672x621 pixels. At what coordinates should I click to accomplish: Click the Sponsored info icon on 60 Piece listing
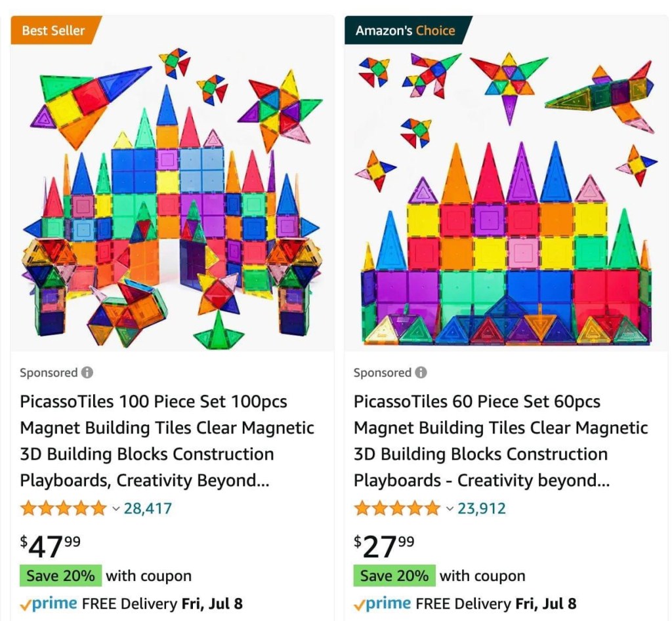(421, 372)
